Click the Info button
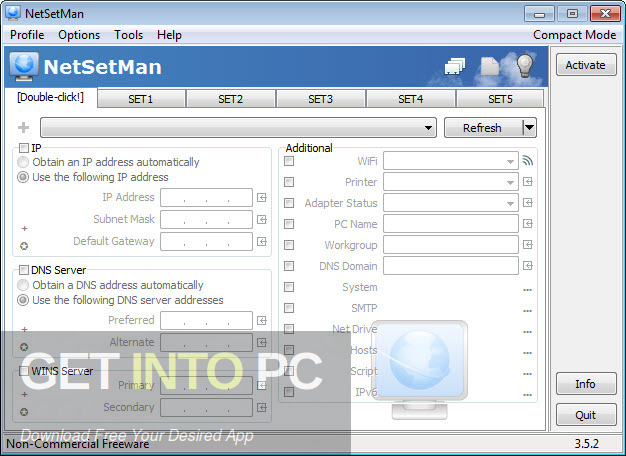 586,384
